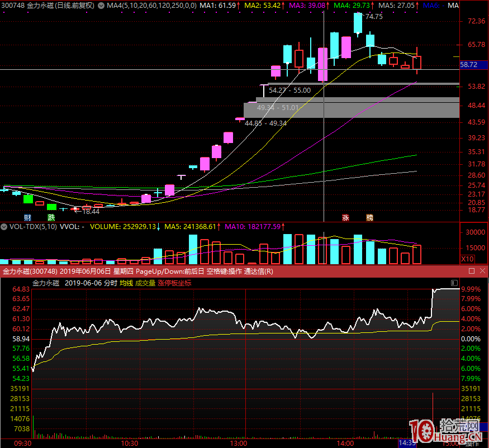This screenshot has width=489, height=448.
Task: Click the 74.75 high price label
Action: point(374,17)
